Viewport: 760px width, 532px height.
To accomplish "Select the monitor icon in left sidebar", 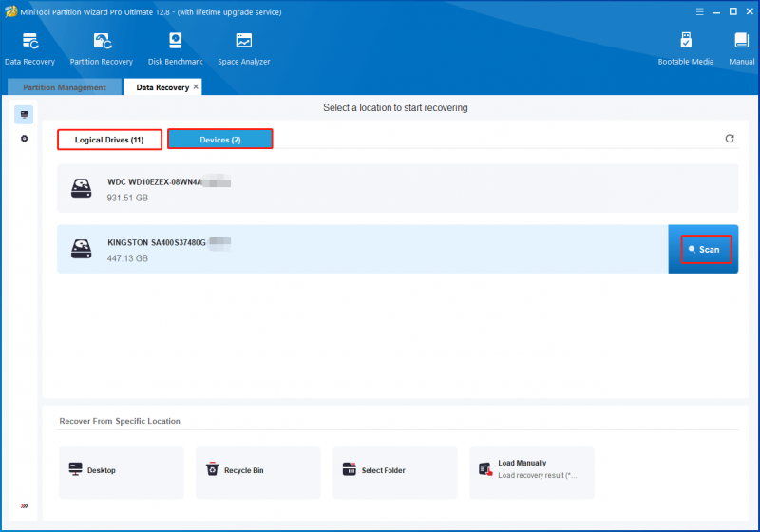I will point(25,115).
